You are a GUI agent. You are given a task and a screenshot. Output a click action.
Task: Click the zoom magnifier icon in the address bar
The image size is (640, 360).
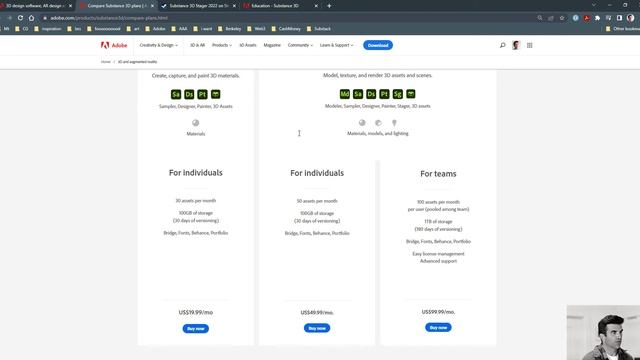click(540, 18)
